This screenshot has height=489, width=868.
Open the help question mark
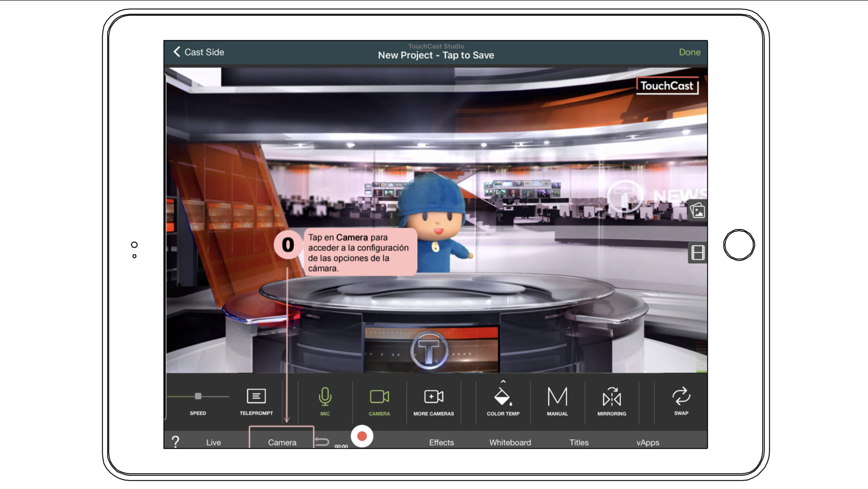click(175, 442)
